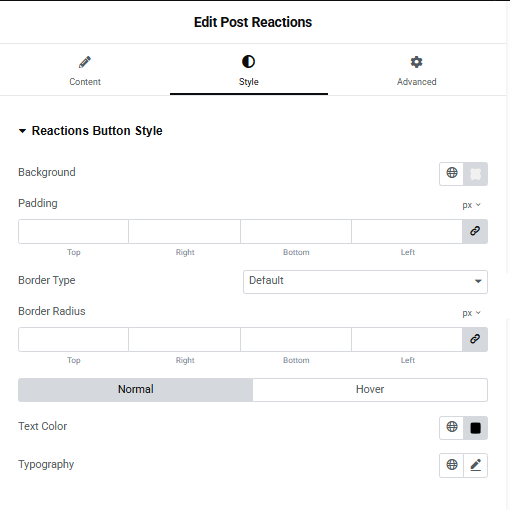Select the Hover state button

point(370,389)
